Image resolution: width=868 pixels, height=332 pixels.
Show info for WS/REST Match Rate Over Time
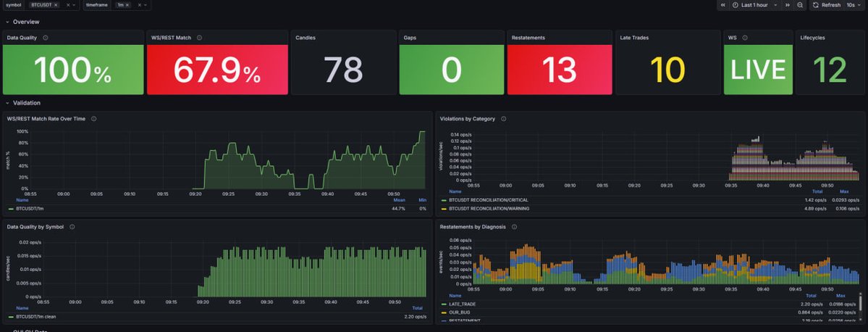93,119
